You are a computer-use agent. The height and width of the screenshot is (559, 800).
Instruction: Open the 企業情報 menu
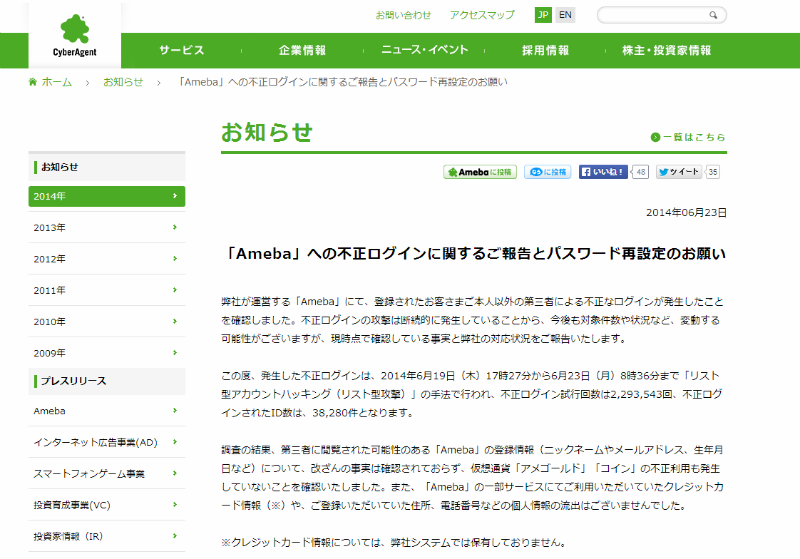[x=302, y=50]
